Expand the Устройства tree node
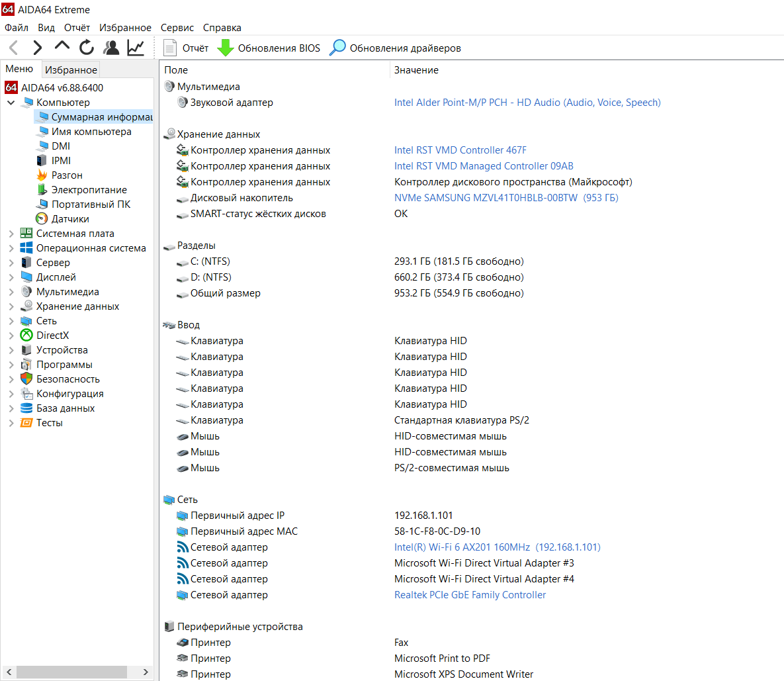784x681 pixels. pyautogui.click(x=11, y=350)
